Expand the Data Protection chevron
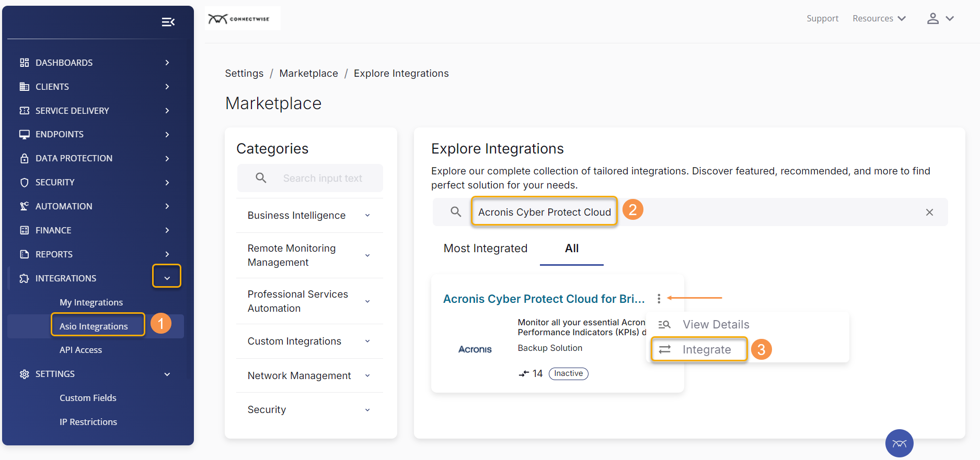Viewport: 980px width, 460px height. 167,158
